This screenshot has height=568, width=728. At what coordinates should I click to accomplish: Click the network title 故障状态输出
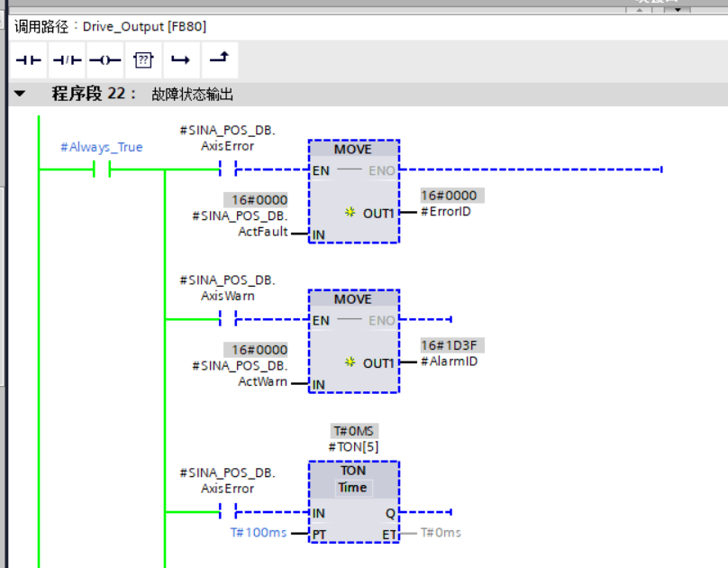pos(193,95)
